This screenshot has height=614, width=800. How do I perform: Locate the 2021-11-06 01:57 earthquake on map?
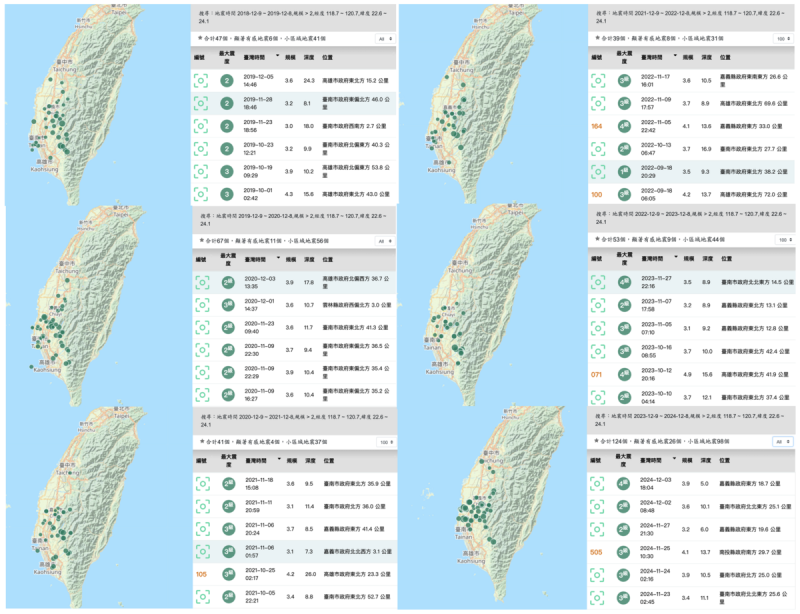(x=203, y=551)
